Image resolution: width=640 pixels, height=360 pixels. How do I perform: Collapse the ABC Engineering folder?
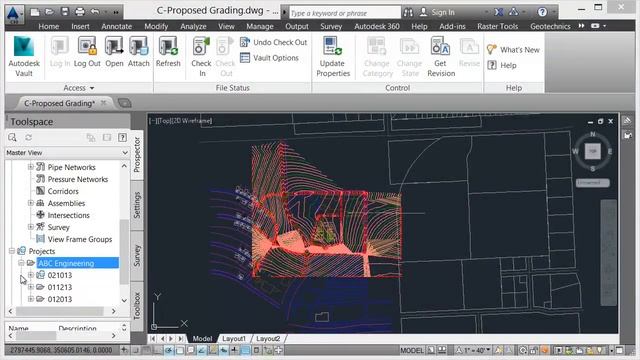pyautogui.click(x=21, y=263)
